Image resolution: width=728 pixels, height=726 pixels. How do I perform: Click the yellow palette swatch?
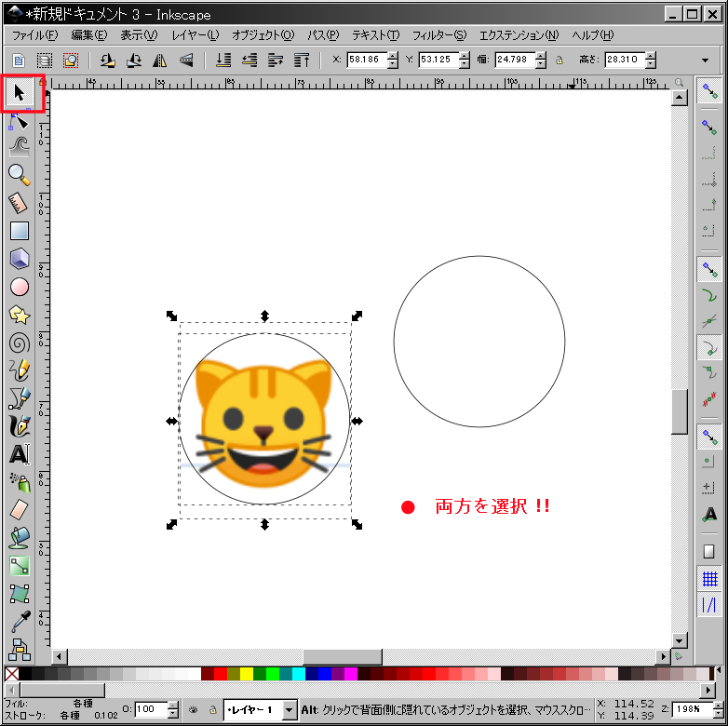(x=247, y=674)
